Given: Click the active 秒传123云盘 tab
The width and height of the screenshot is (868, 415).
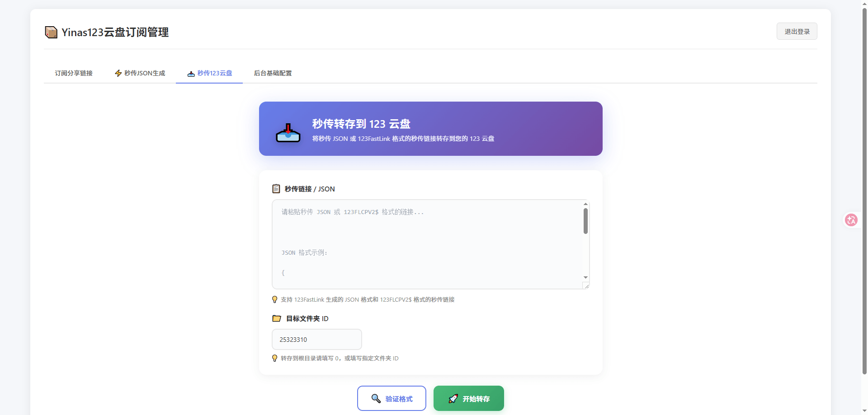Looking at the screenshot, I should (209, 73).
